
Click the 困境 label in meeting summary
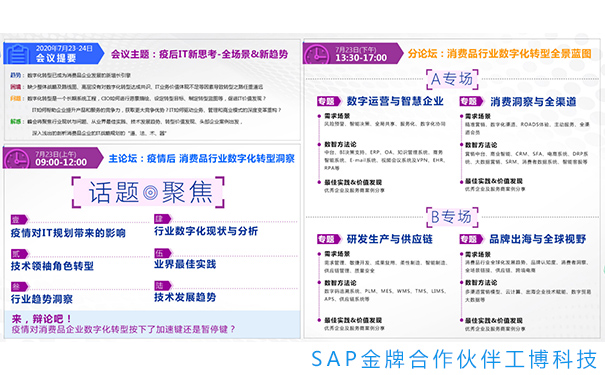point(15,87)
